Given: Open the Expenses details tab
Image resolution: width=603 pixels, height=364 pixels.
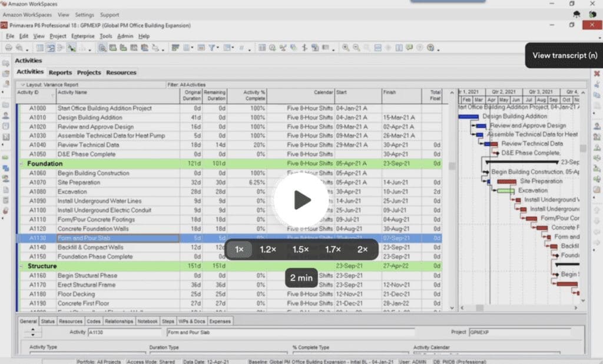Looking at the screenshot, I should 220,321.
